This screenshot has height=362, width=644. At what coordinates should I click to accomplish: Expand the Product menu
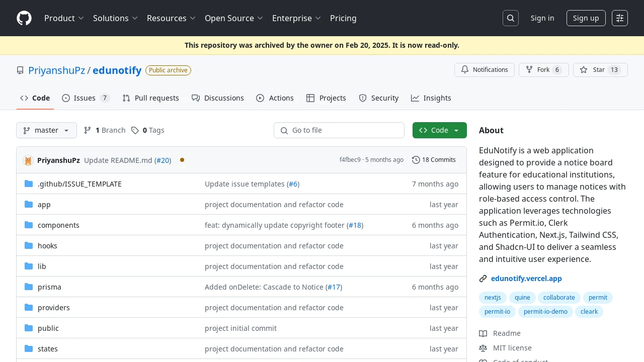click(x=64, y=18)
